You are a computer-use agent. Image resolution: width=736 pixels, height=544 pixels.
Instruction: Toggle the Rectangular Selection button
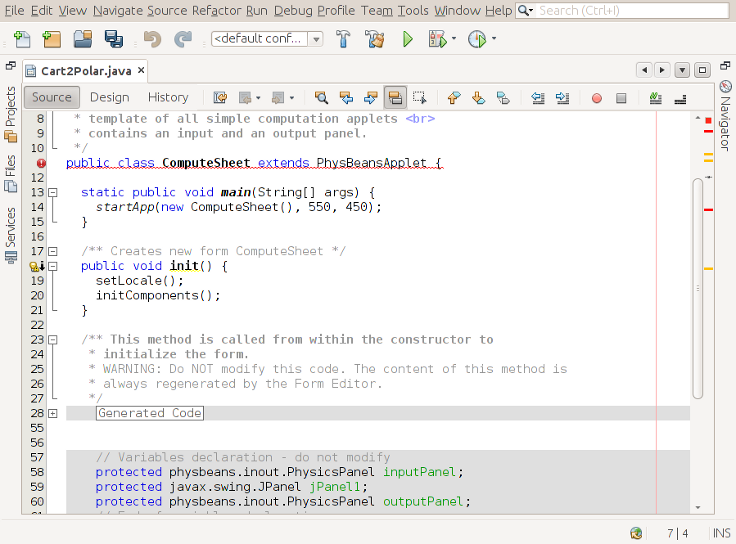pyautogui.click(x=420, y=98)
